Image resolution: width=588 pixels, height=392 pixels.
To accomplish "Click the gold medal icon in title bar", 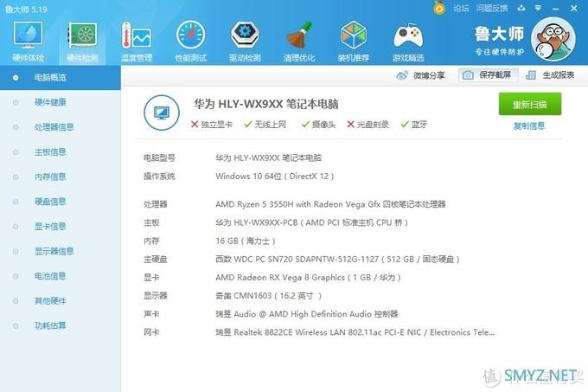I will (439, 8).
